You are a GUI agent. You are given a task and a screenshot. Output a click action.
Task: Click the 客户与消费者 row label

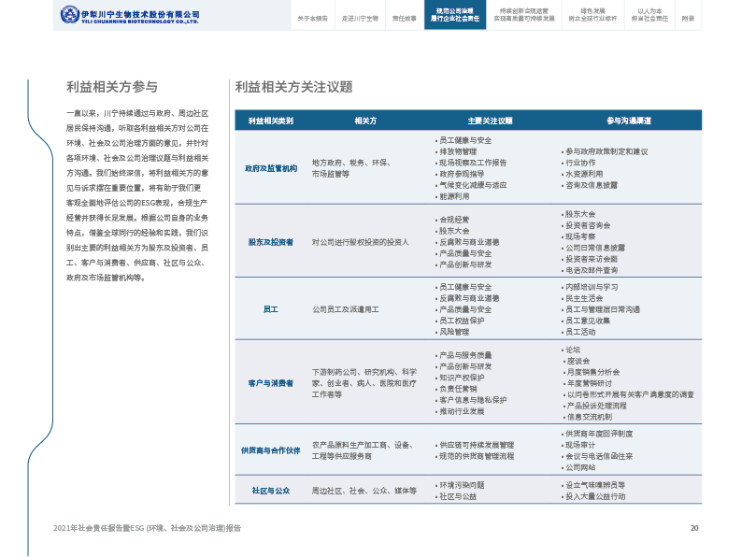click(x=270, y=383)
